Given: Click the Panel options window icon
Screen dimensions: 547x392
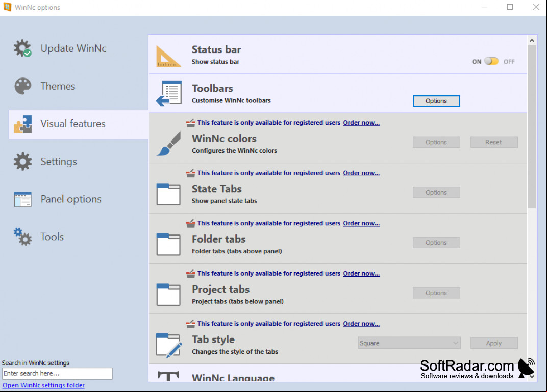Looking at the screenshot, I should point(22,199).
